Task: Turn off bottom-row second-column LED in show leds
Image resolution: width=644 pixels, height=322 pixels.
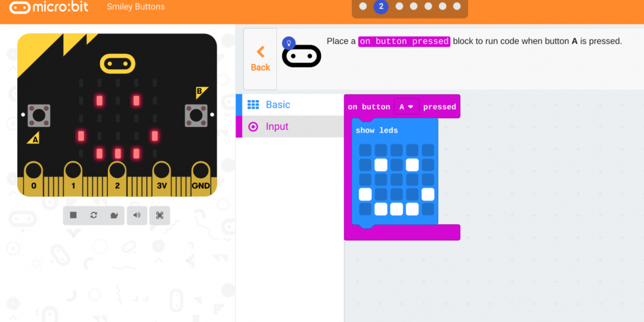Action: pos(380,209)
